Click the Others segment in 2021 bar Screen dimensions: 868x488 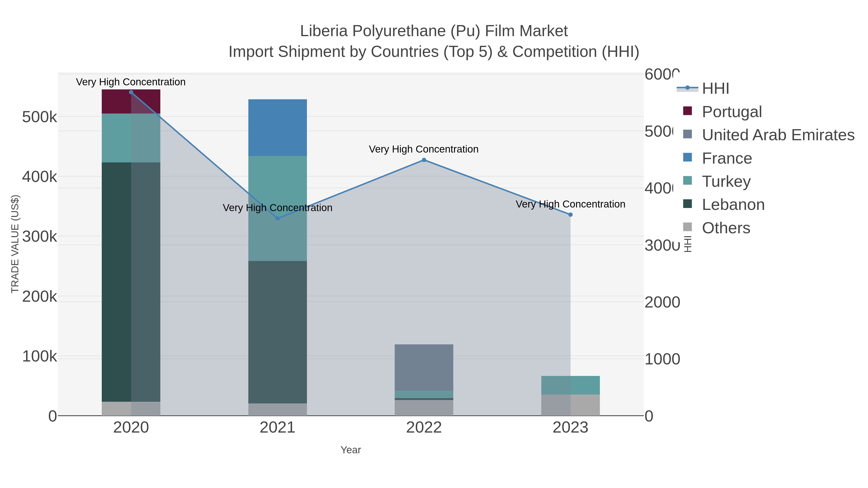point(278,409)
